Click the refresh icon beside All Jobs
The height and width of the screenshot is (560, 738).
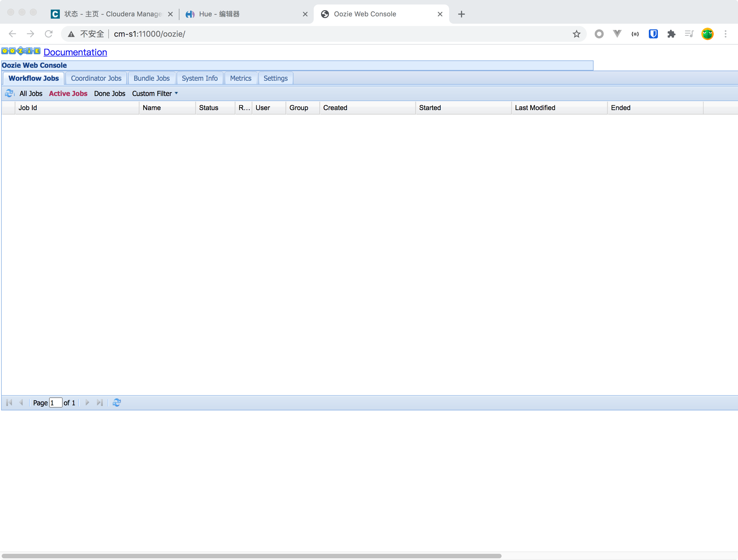tap(9, 93)
